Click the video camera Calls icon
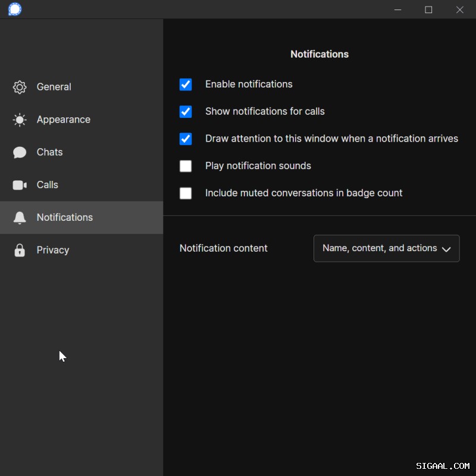Screen dimensions: 476x476 pos(20,185)
